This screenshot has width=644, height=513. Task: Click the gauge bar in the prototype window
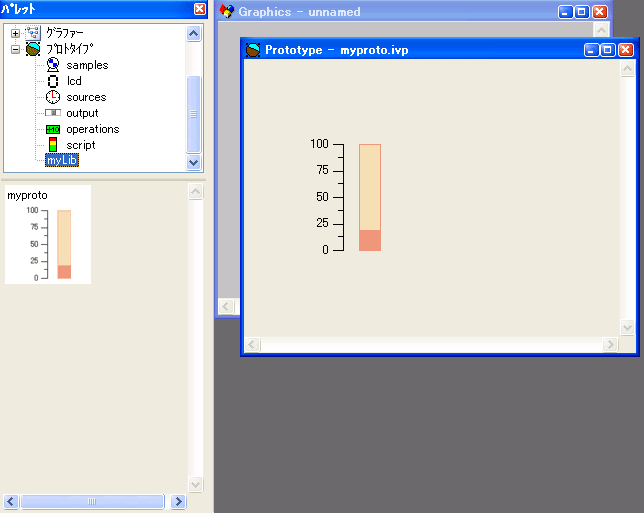(x=370, y=197)
